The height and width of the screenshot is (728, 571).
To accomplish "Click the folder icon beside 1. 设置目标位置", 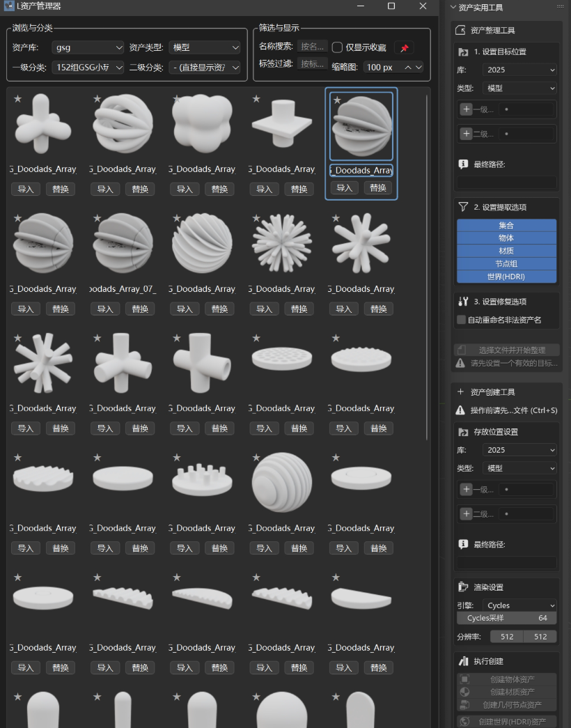I will coord(463,52).
